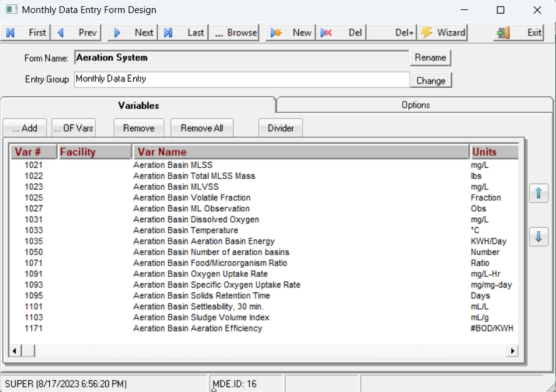556x392 pixels.
Task: Rename the Aeration System form
Action: tap(430, 57)
